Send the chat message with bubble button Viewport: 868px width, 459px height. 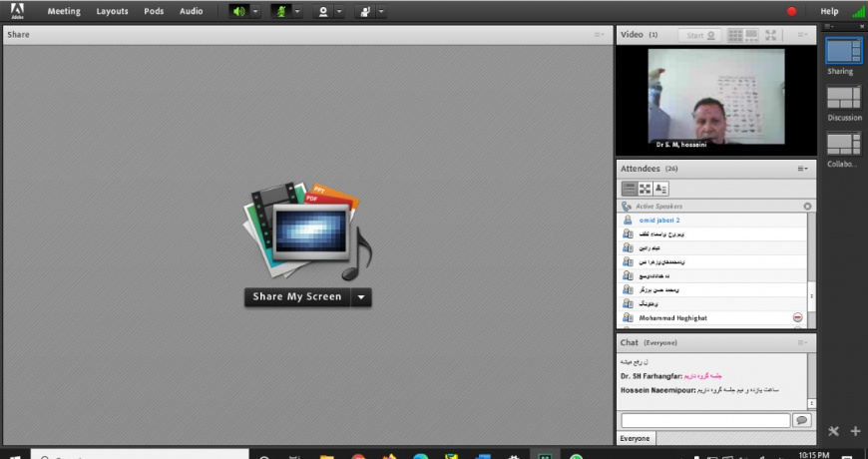(801, 420)
